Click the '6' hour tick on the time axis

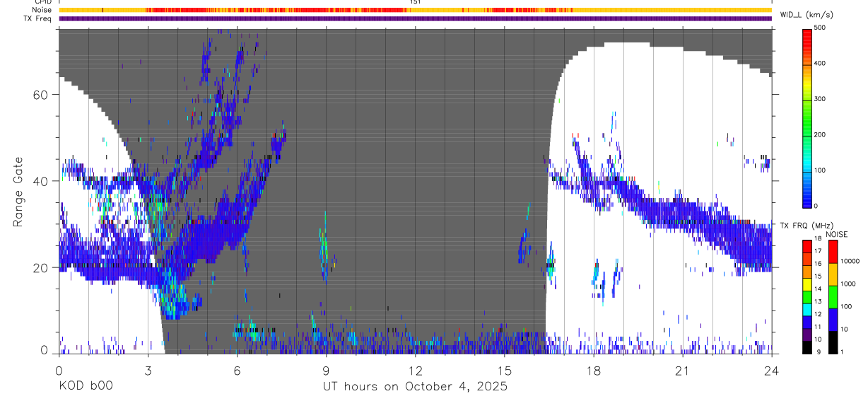click(x=237, y=371)
